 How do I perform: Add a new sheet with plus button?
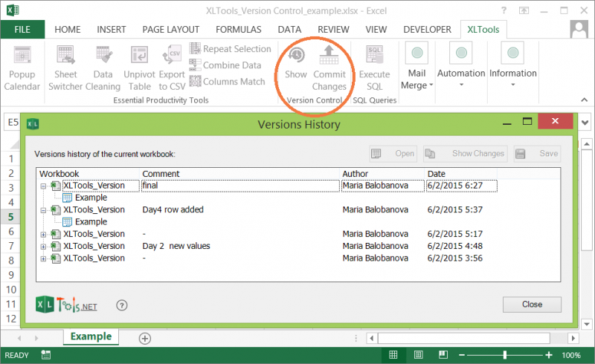pyautogui.click(x=145, y=338)
